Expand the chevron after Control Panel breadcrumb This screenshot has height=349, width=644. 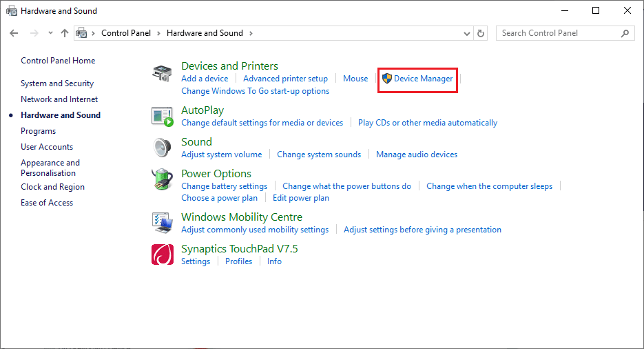158,33
